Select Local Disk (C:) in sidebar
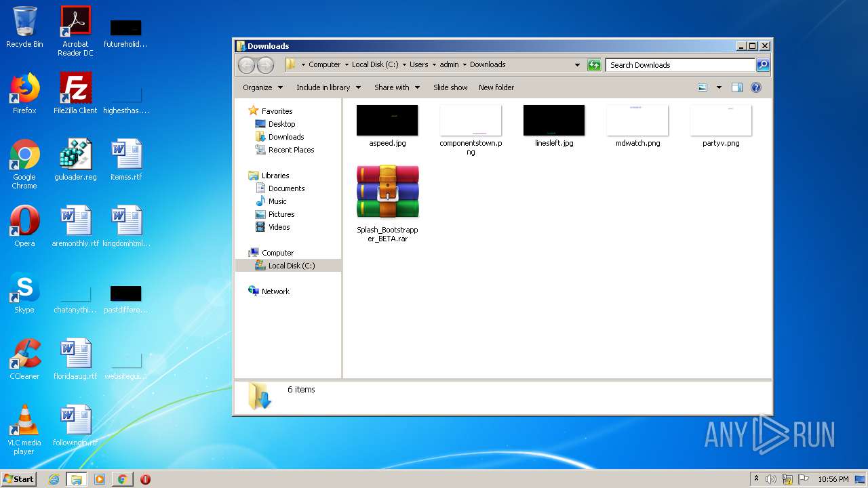The image size is (868, 488). click(x=288, y=266)
